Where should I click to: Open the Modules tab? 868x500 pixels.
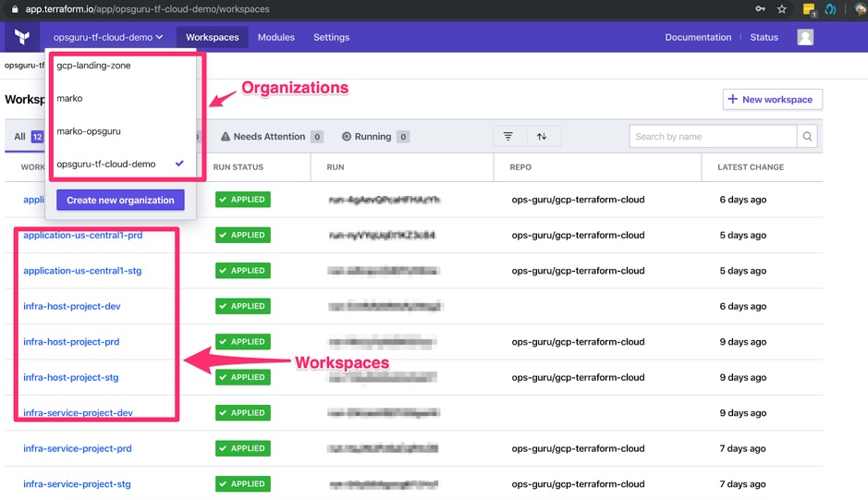point(275,37)
